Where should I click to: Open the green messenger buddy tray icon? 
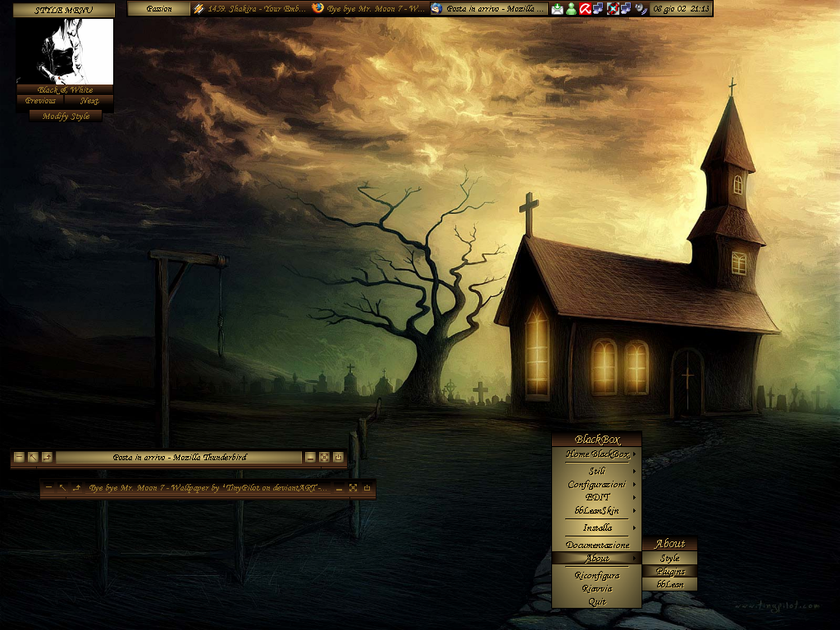(571, 8)
